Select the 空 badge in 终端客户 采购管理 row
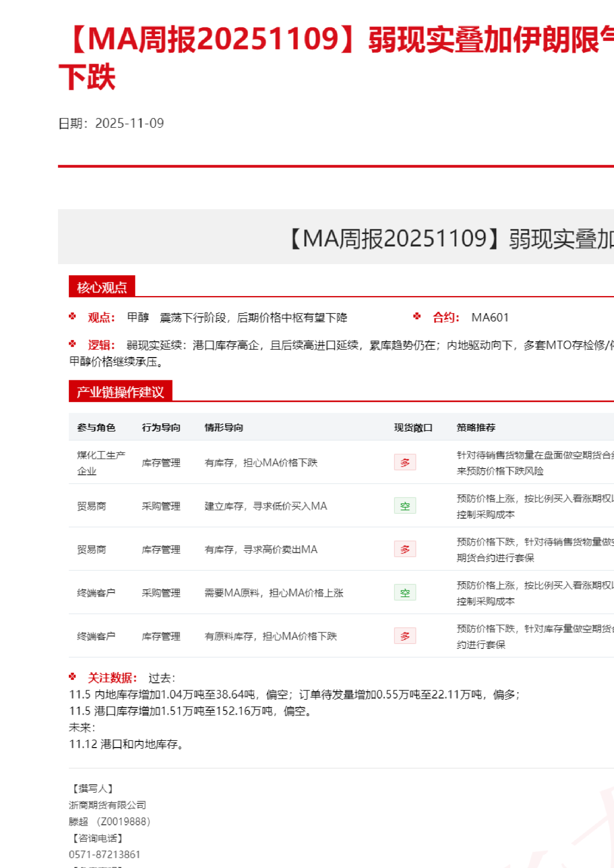The height and width of the screenshot is (868, 614). click(405, 593)
